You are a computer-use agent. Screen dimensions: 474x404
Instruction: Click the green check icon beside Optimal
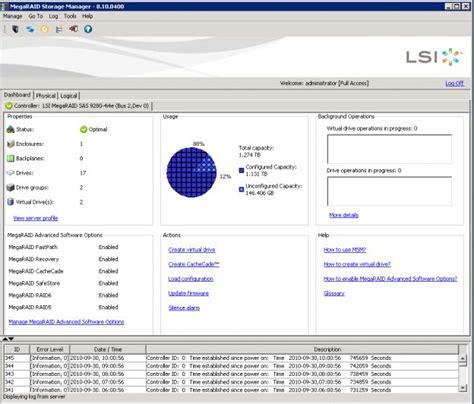tap(83, 129)
